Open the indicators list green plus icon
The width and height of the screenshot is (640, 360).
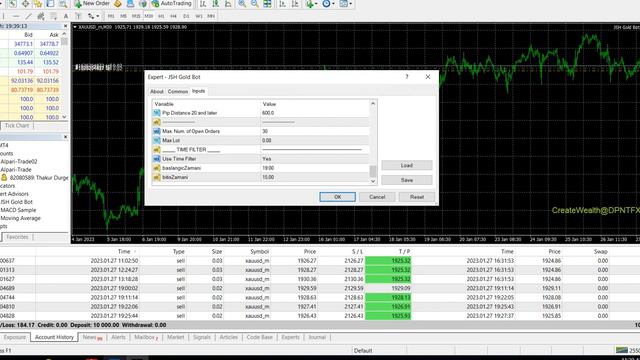(311, 4)
